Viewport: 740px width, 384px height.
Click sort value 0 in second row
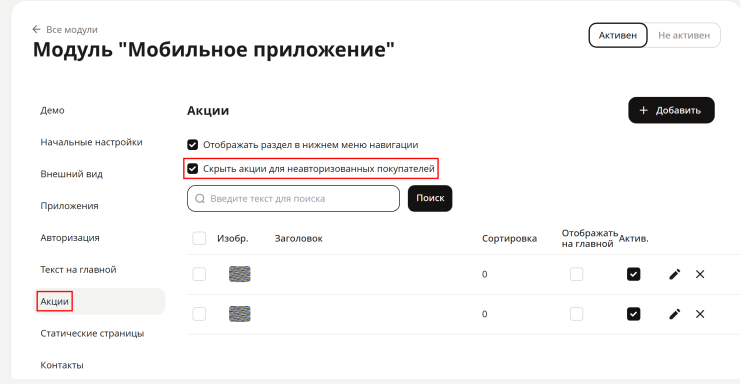click(485, 314)
